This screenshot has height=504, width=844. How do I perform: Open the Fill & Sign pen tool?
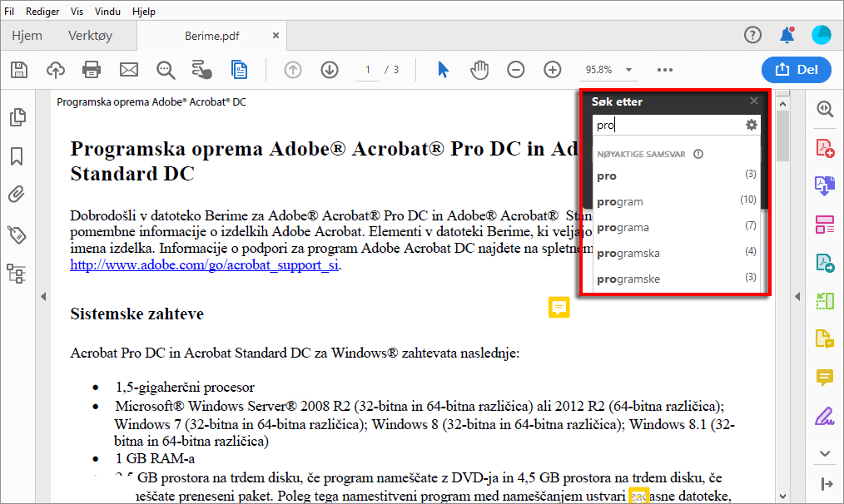point(825,416)
